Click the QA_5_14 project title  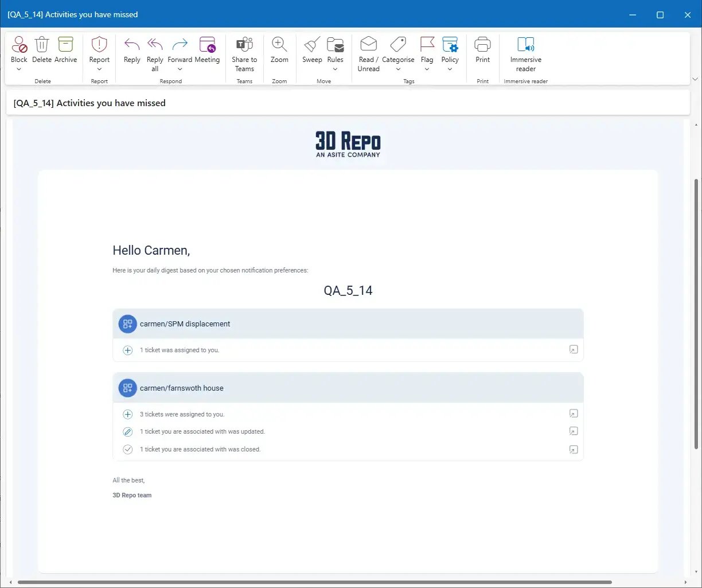click(348, 290)
